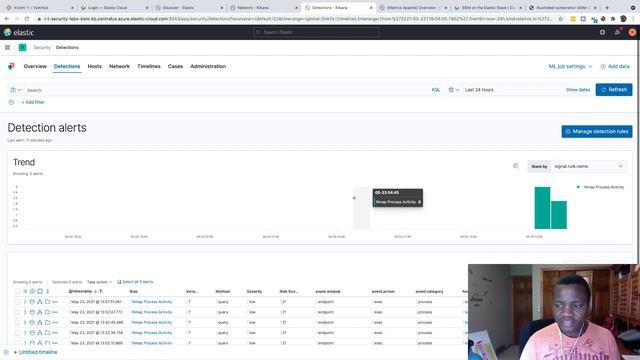Go to the Timelines tab
The image size is (640, 360).
(149, 66)
